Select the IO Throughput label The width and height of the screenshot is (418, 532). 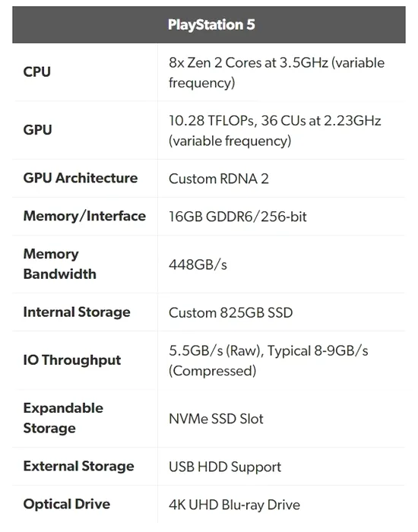click(72, 360)
